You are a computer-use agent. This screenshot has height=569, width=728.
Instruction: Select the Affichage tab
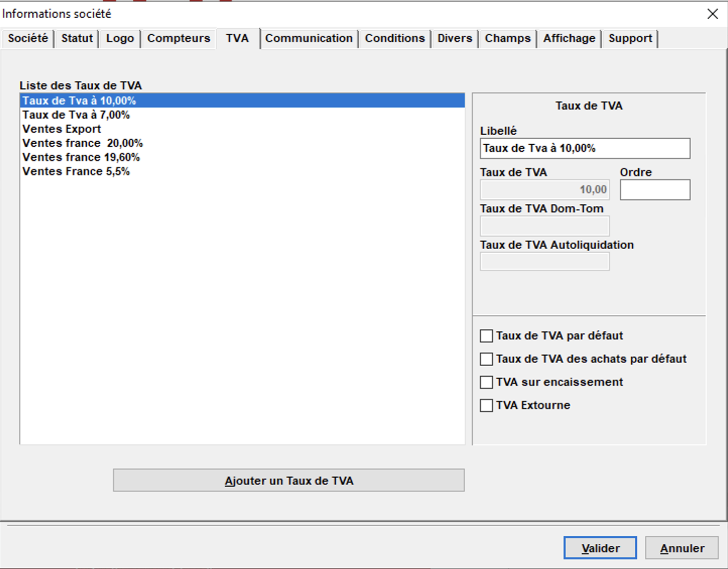point(569,38)
